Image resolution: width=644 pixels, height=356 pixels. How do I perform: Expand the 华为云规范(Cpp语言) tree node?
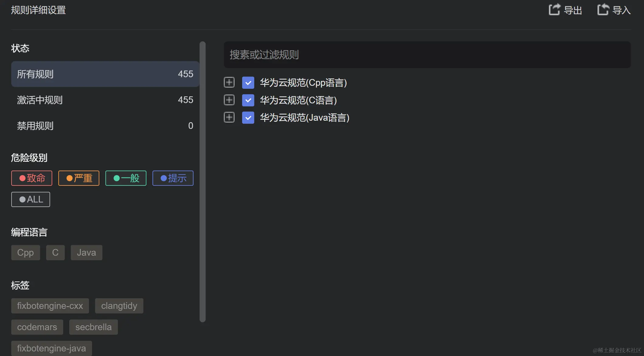[x=229, y=82]
